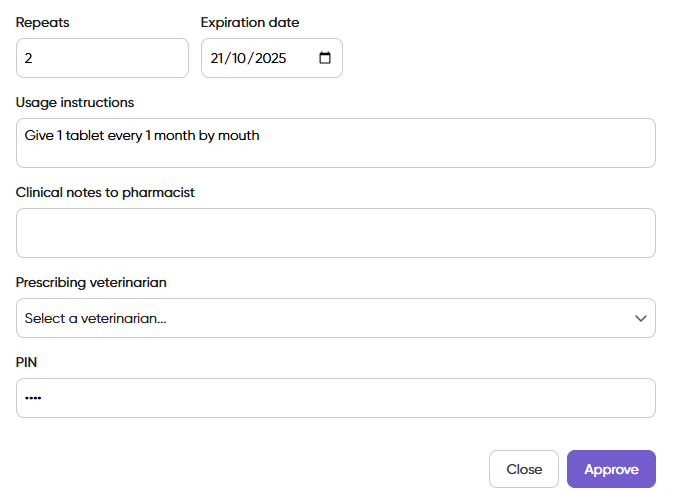This screenshot has height=501, width=678.
Task: Click the 'Usage instructions' label
Action: point(75,102)
